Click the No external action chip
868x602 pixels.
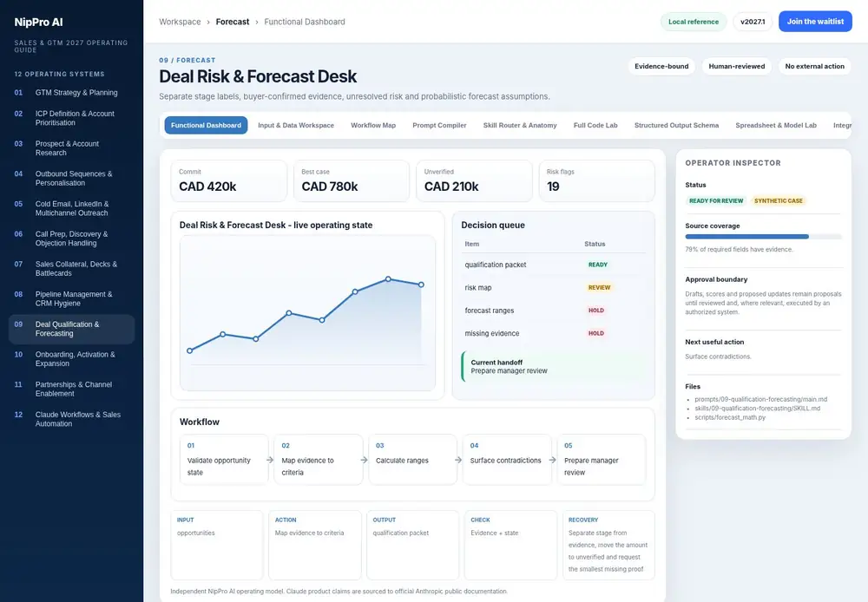tap(814, 67)
